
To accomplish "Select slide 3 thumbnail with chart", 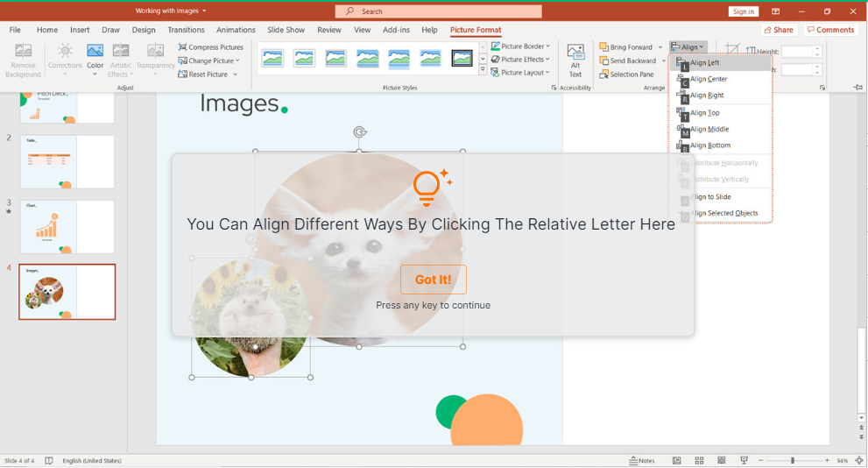I will 67,227.
